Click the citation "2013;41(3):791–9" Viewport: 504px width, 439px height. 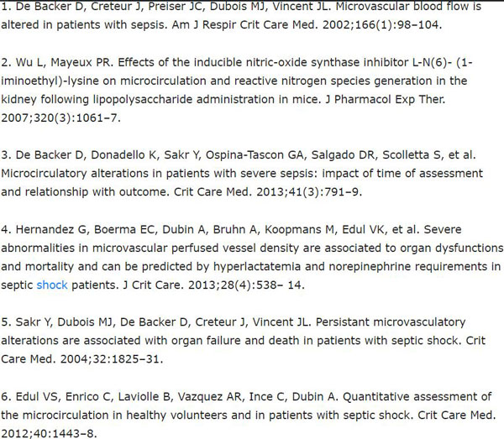point(309,192)
